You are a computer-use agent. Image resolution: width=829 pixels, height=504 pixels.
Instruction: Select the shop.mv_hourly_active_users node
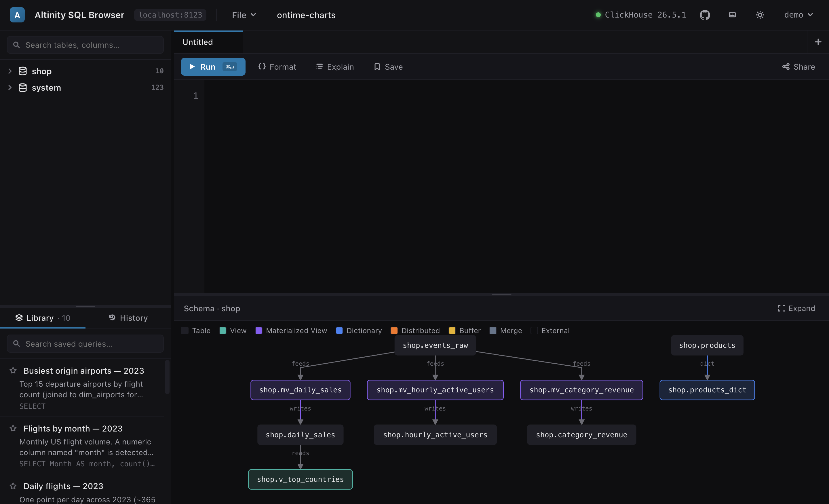click(435, 390)
